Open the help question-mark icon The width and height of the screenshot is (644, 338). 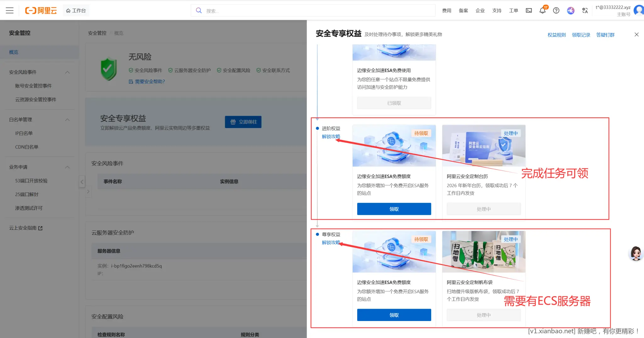tap(556, 10)
